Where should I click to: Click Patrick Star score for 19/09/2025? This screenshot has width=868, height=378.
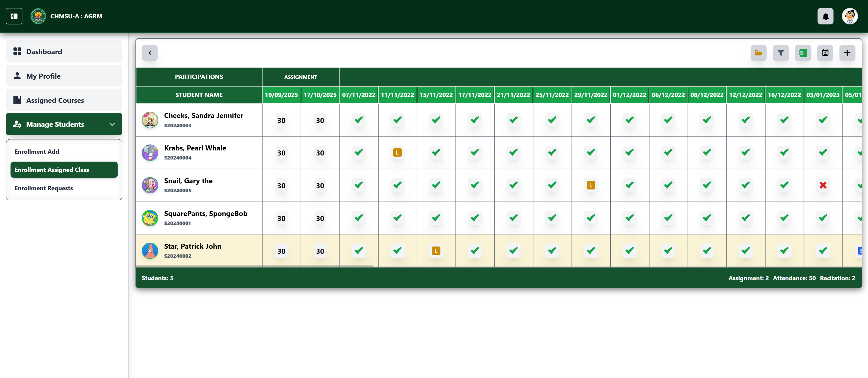coord(281,251)
